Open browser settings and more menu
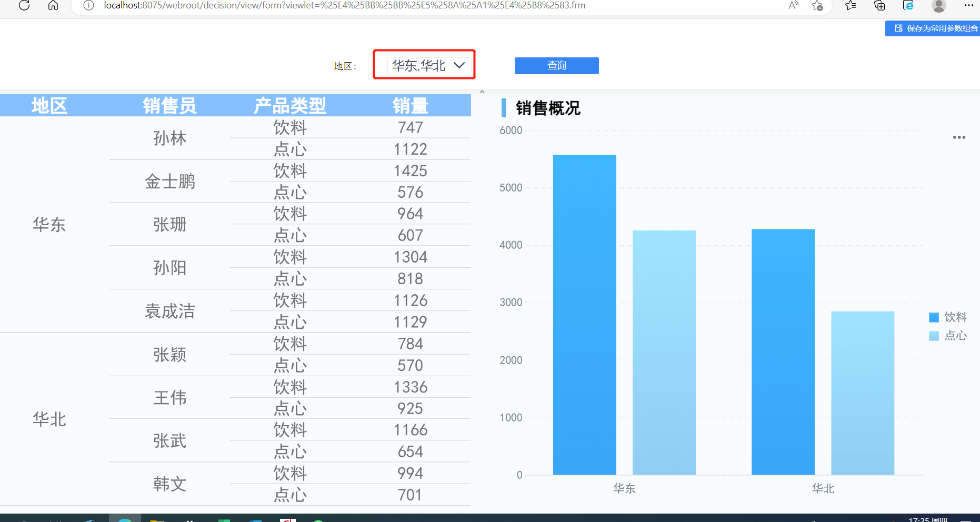This screenshot has height=522, width=980. coord(968,6)
